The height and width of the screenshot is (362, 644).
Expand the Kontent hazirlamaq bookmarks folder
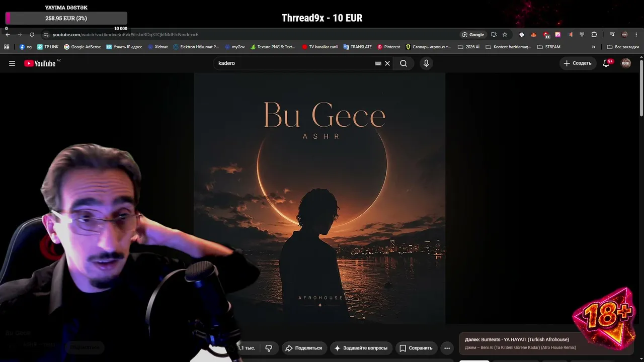508,47
